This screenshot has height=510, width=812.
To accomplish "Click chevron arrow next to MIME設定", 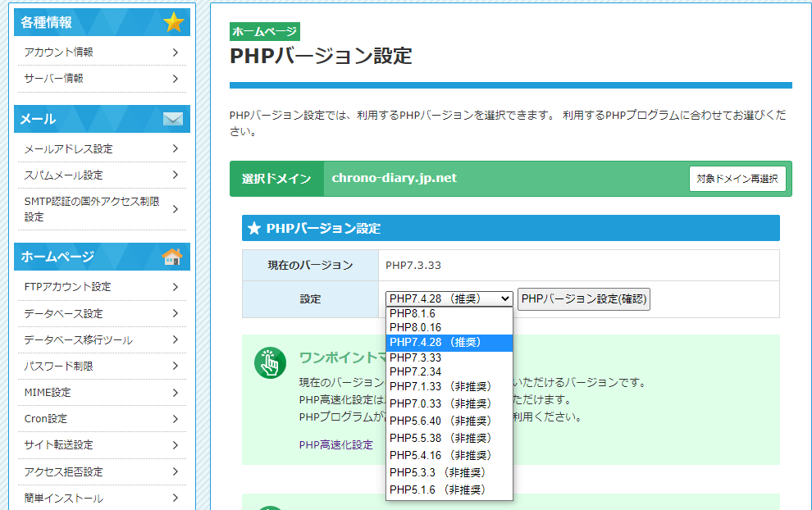I will click(176, 393).
